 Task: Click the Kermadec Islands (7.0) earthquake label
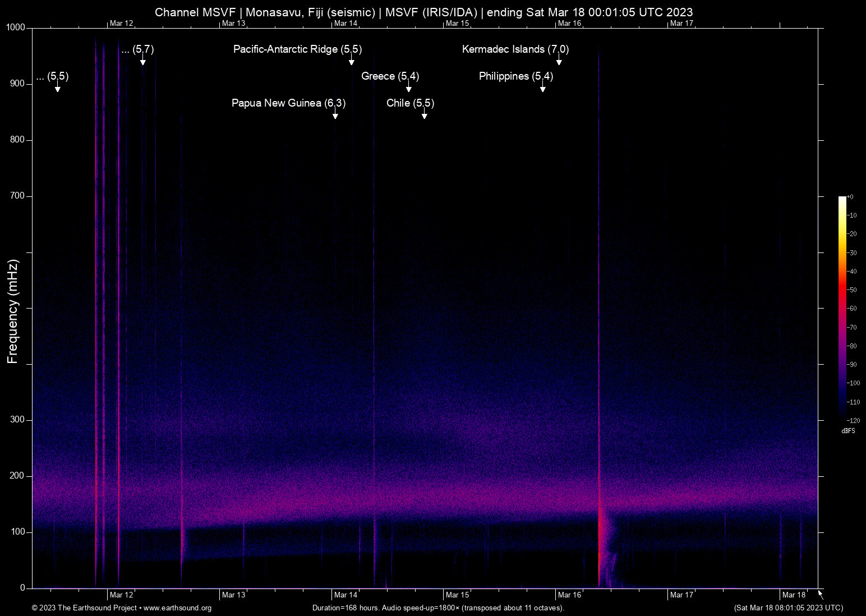(515, 49)
